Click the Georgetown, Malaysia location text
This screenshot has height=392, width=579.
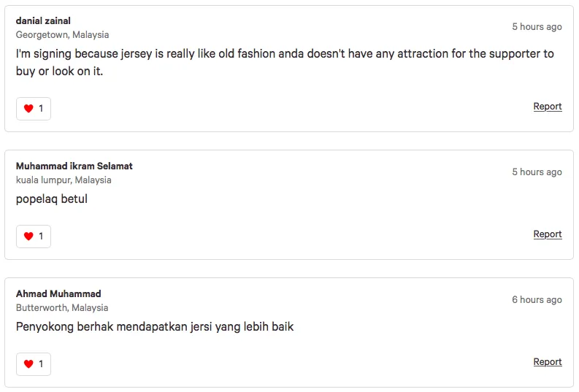[x=62, y=34]
